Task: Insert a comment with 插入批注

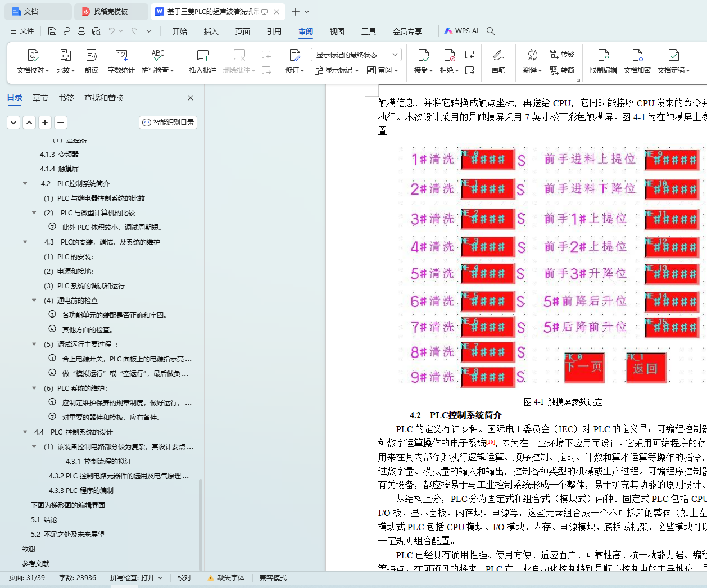Action: [203, 62]
